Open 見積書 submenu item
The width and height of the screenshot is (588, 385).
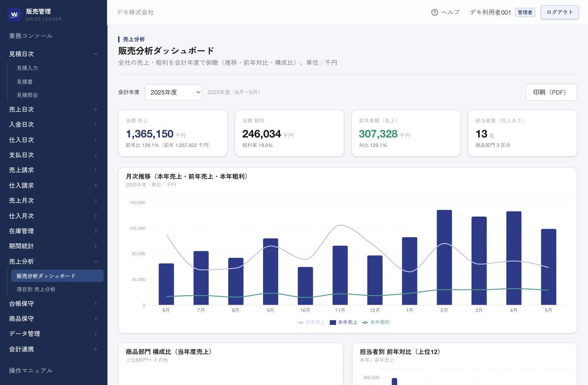pyautogui.click(x=58, y=82)
